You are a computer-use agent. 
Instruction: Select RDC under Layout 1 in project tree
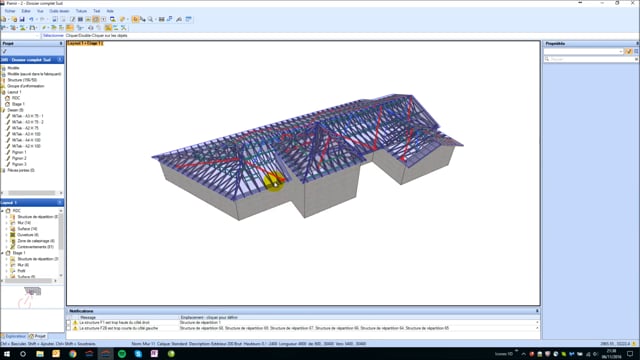[x=16, y=98]
